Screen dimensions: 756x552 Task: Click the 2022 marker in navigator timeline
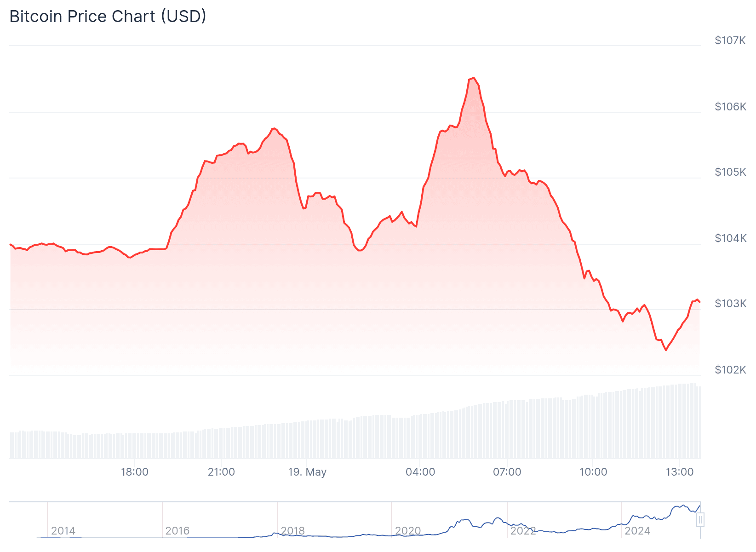(523, 531)
